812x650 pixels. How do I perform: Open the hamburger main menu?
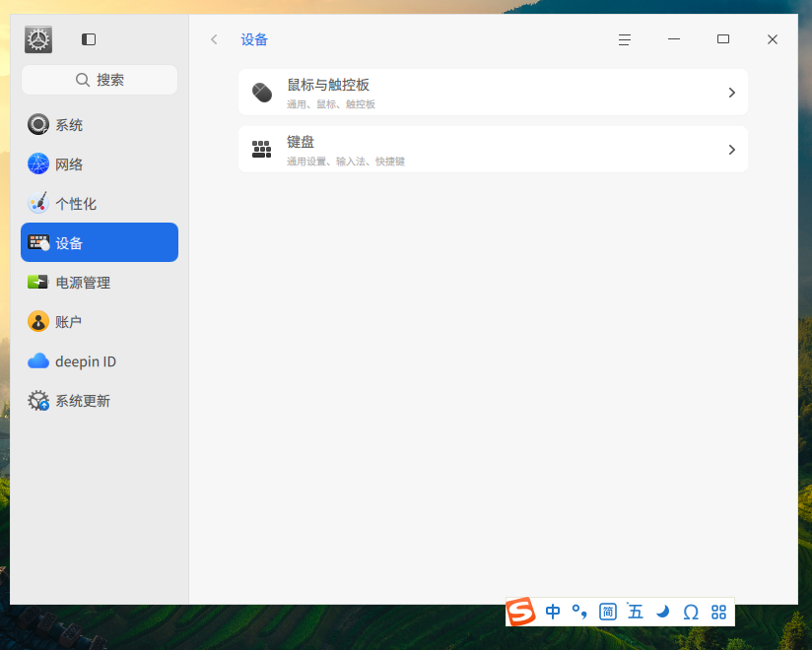625,39
